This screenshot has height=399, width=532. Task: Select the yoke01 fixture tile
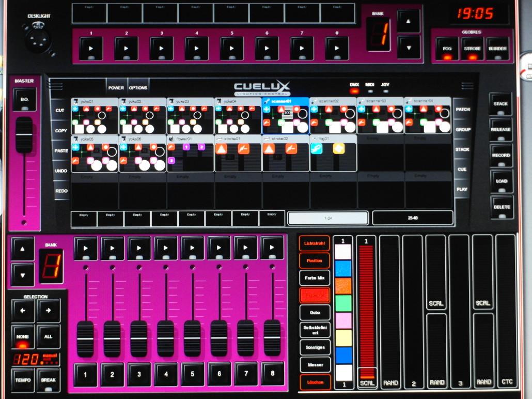(95, 116)
